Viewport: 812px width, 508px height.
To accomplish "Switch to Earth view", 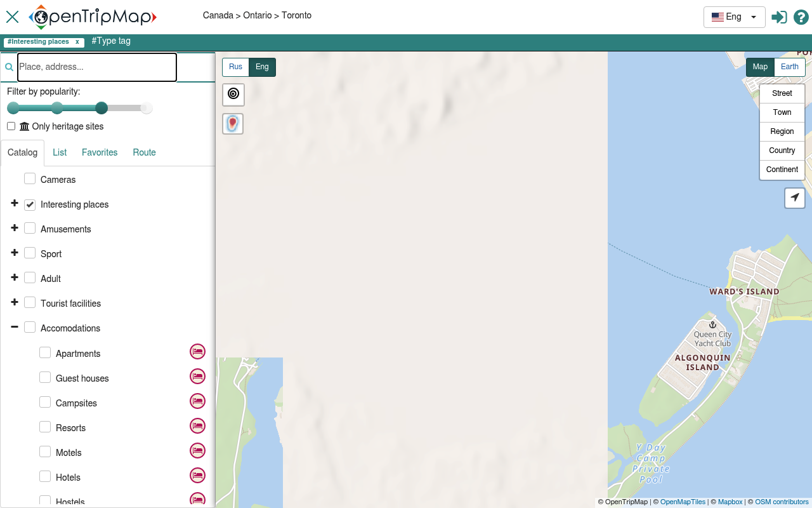I will click(790, 67).
